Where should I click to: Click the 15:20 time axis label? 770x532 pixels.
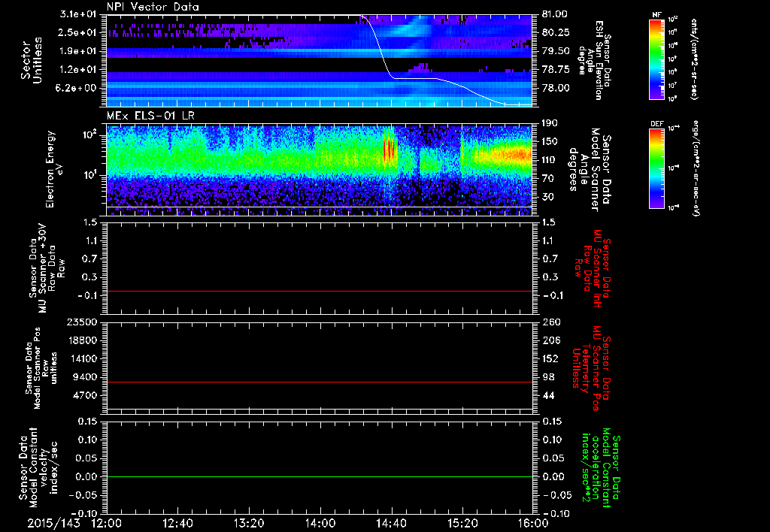[x=462, y=524]
